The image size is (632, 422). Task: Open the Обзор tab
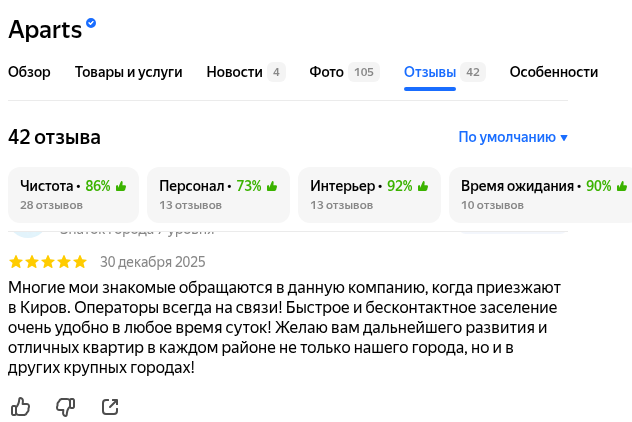tap(29, 72)
